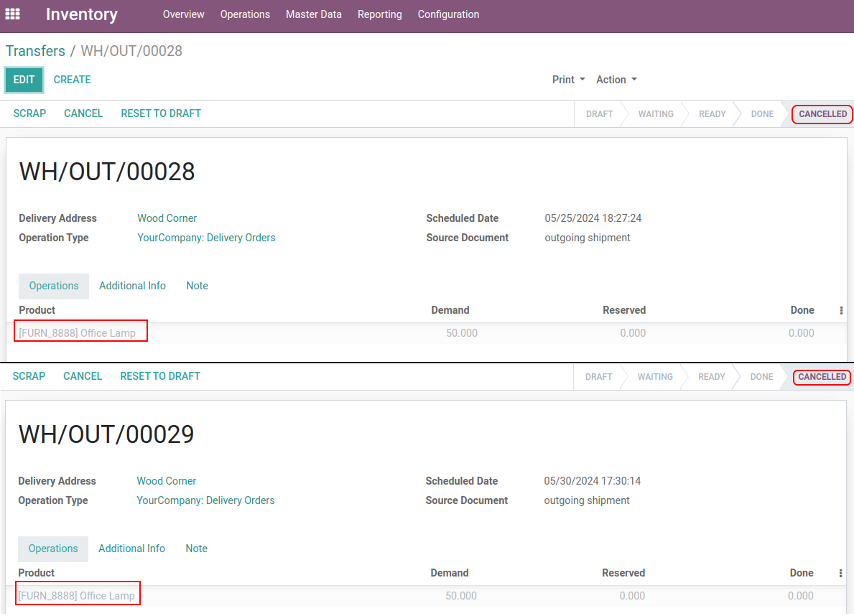The image size is (854, 616).
Task: Click SCRAP above the WH/OUT/00028 form
Action: click(29, 113)
